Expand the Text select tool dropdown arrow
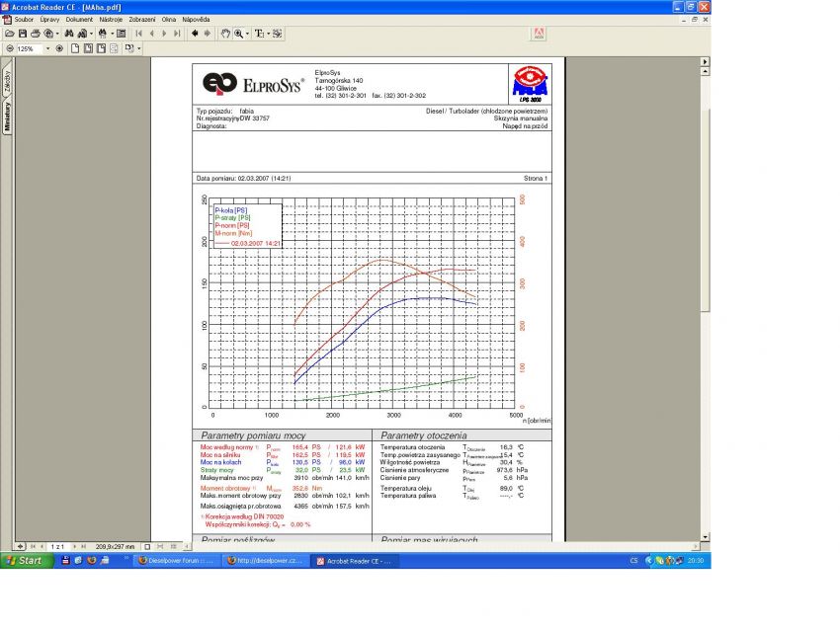This screenshot has height=630, width=840. [x=269, y=34]
